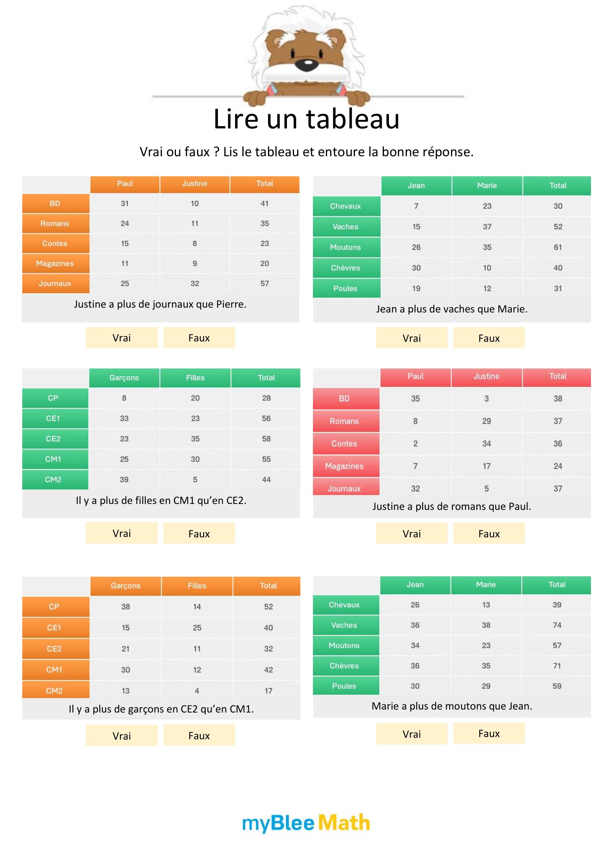Choose Vrai for filles en CM1 statement

point(121,533)
